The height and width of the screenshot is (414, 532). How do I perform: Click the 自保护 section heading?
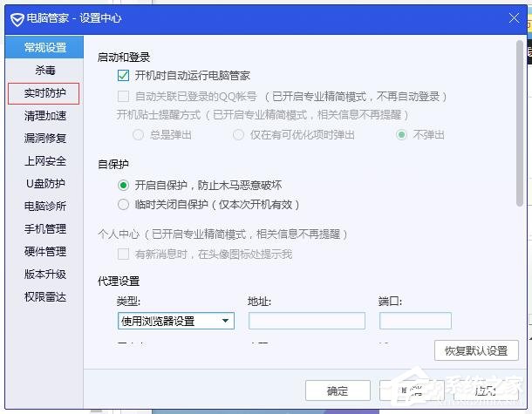pyautogui.click(x=113, y=165)
